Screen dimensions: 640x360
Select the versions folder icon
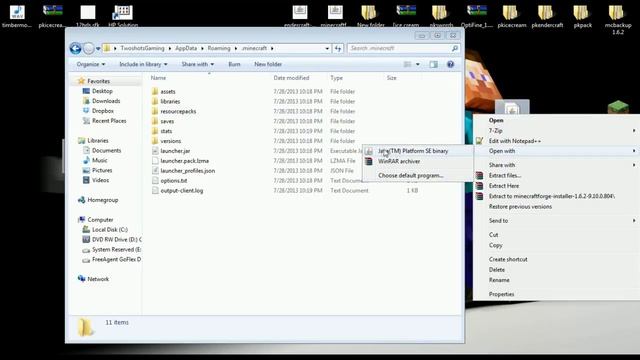[x=155, y=141]
